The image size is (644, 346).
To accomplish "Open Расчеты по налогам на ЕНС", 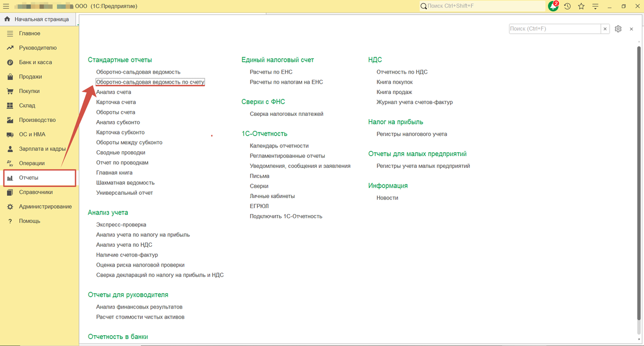I will (287, 82).
